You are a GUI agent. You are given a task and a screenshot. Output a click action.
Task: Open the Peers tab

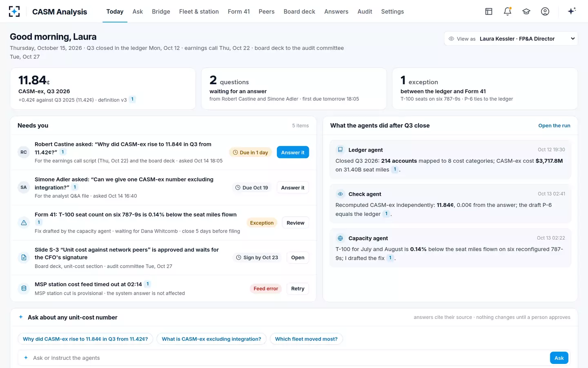[267, 11]
